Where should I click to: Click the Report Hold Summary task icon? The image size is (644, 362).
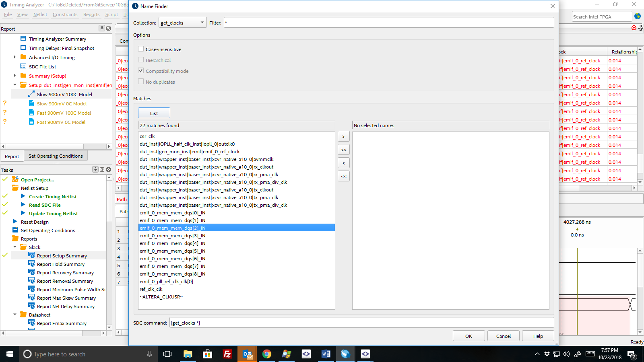point(31,264)
